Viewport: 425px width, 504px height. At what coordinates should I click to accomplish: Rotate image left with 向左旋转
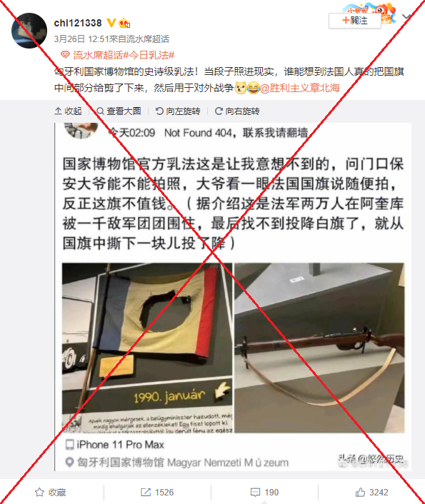178,111
